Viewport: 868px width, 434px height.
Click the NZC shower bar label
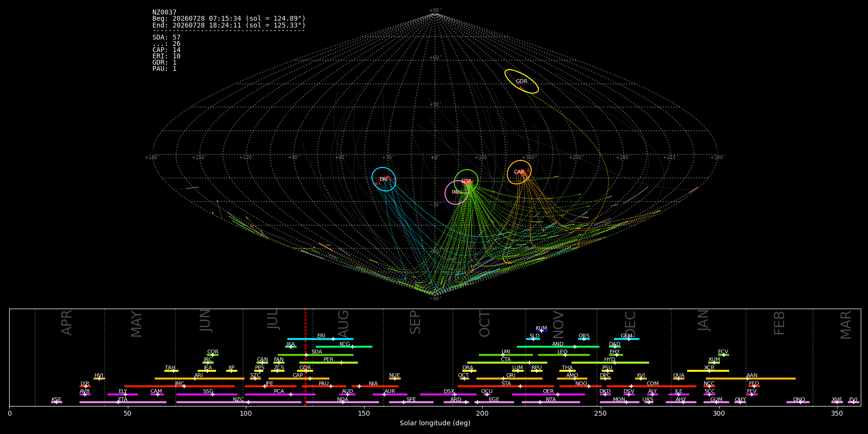pyautogui.click(x=239, y=400)
